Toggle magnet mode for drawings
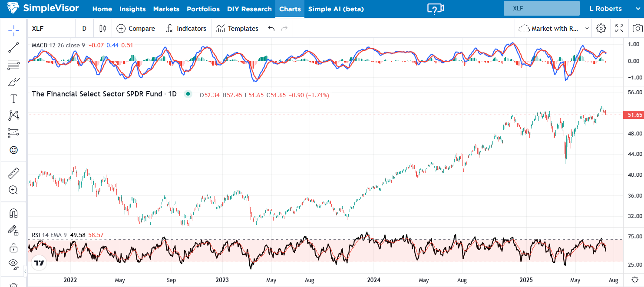Screen dimensions: 644x287 [x=13, y=213]
